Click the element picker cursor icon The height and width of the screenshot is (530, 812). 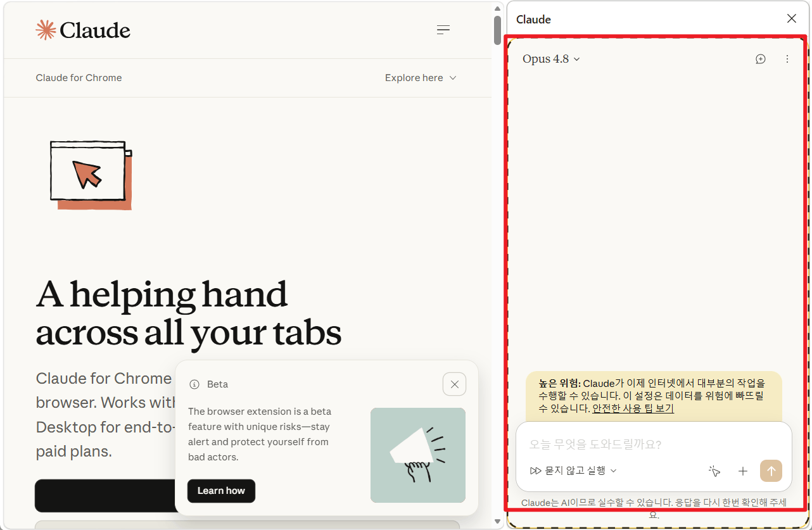(x=714, y=471)
